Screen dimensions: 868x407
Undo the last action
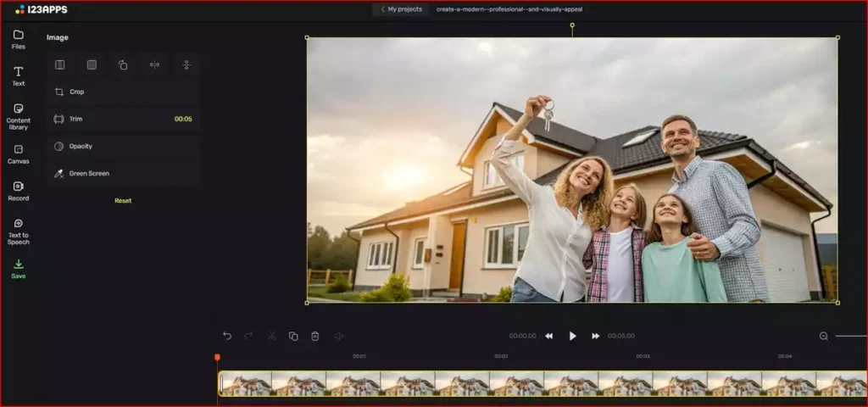(x=227, y=336)
